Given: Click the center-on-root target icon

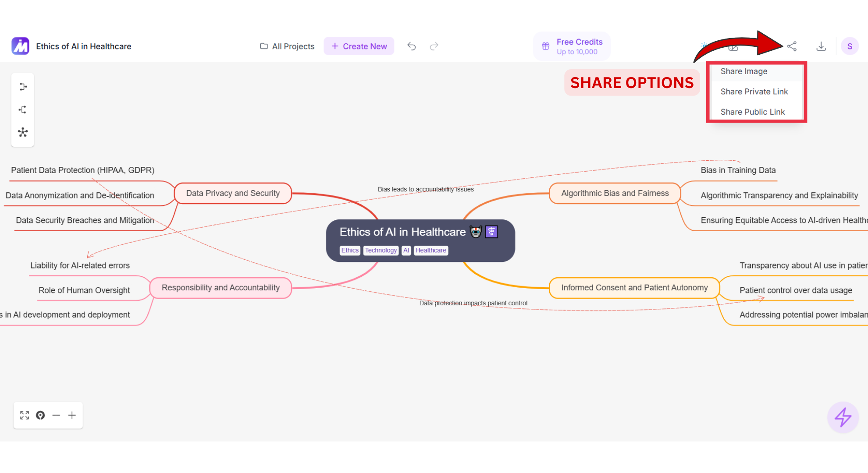Looking at the screenshot, I should click(x=40, y=415).
